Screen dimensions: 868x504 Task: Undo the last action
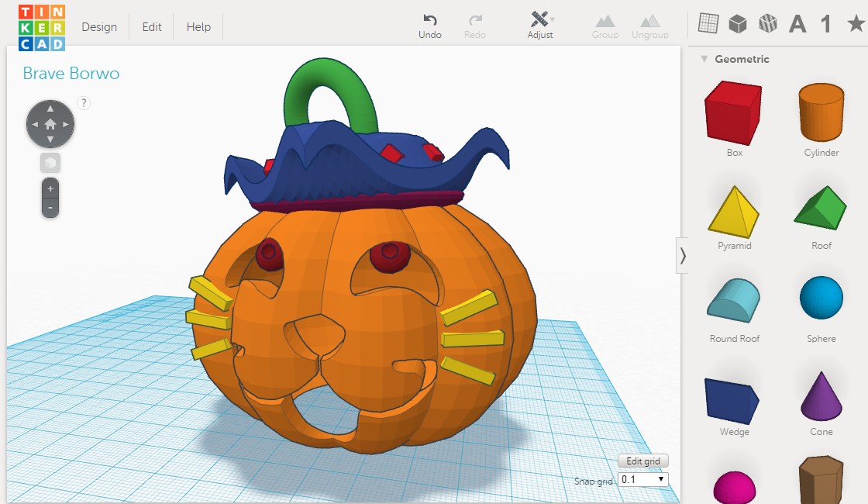click(x=430, y=26)
